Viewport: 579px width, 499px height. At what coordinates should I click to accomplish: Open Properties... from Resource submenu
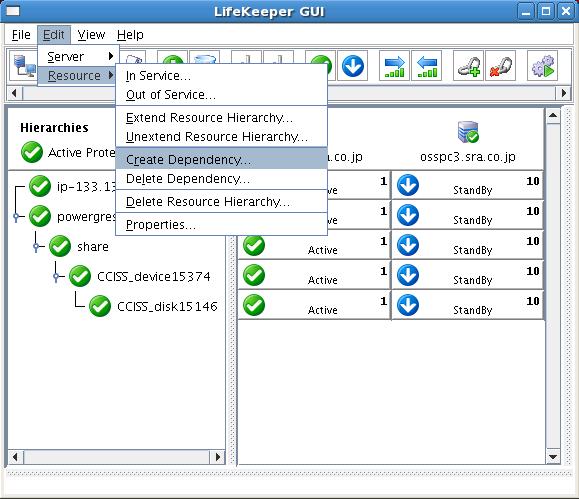tap(222, 224)
